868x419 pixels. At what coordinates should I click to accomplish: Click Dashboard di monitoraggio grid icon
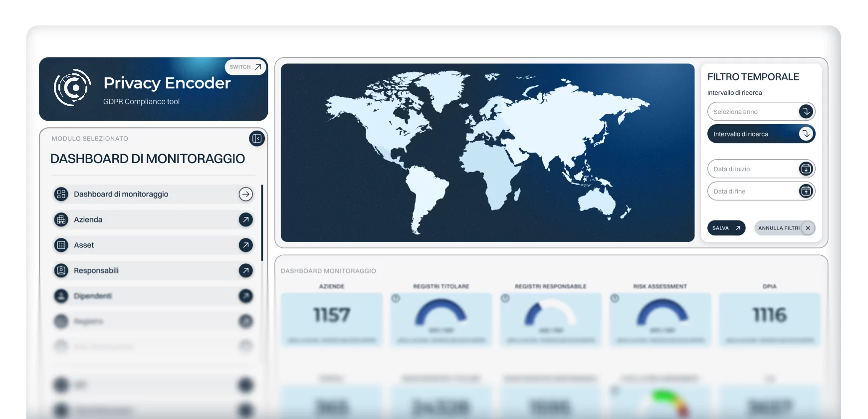(x=61, y=194)
